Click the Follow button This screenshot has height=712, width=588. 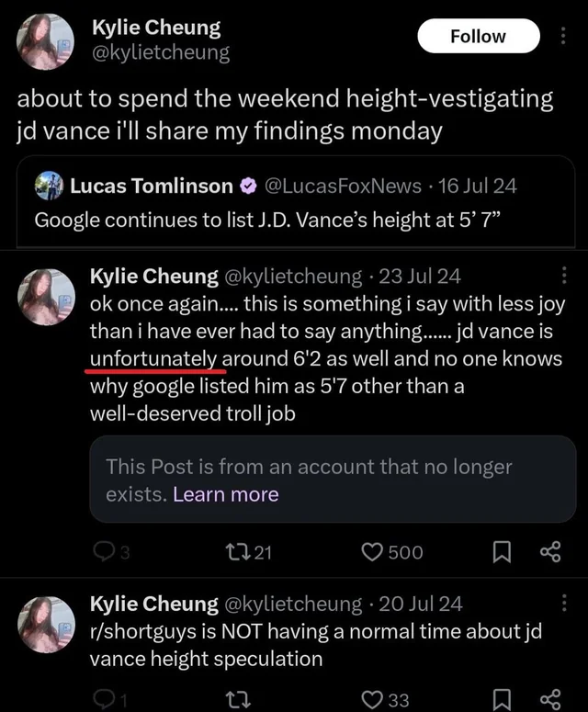(478, 37)
